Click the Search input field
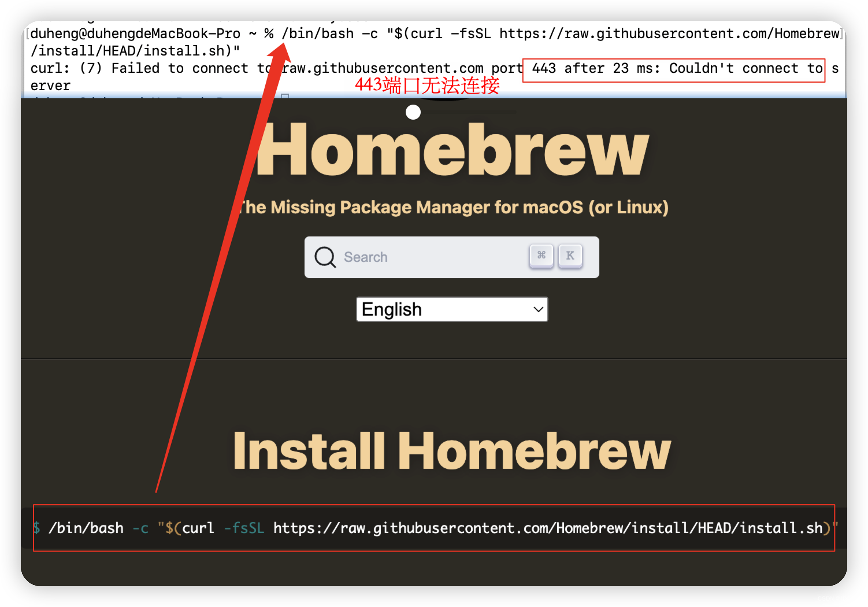Image resolution: width=868 pixels, height=607 pixels. point(451,257)
